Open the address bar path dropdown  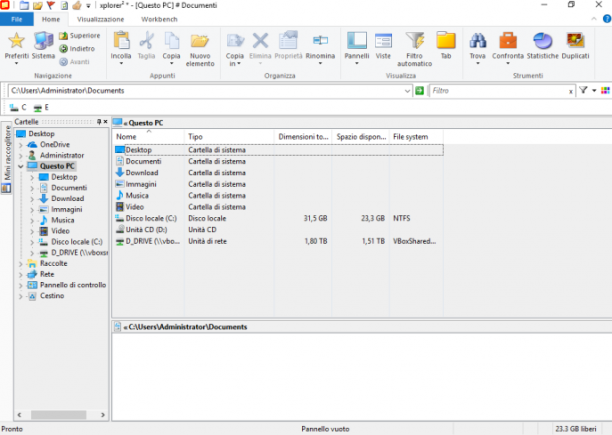[x=407, y=91]
